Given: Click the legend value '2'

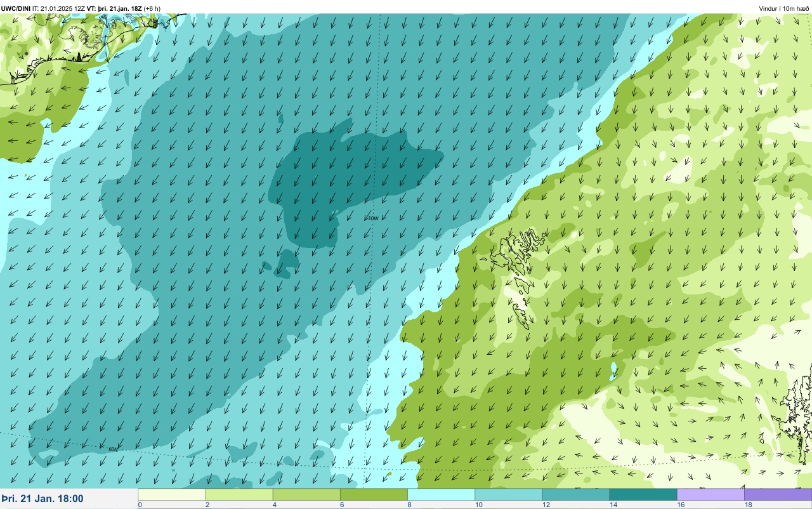Looking at the screenshot, I should [206, 505].
